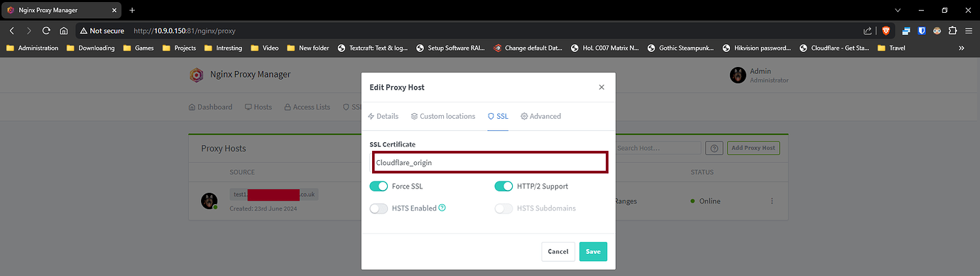
Task: Open the Administration bookmark folder
Action: (x=33, y=48)
